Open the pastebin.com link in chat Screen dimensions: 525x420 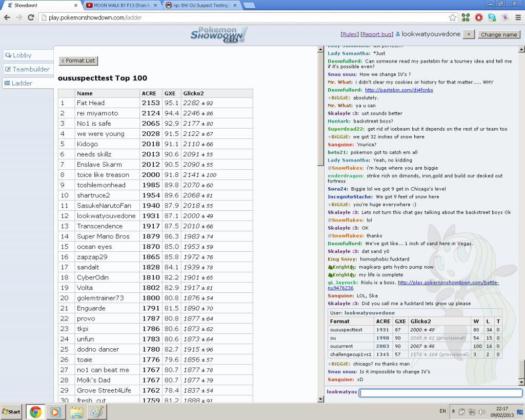[x=398, y=90]
